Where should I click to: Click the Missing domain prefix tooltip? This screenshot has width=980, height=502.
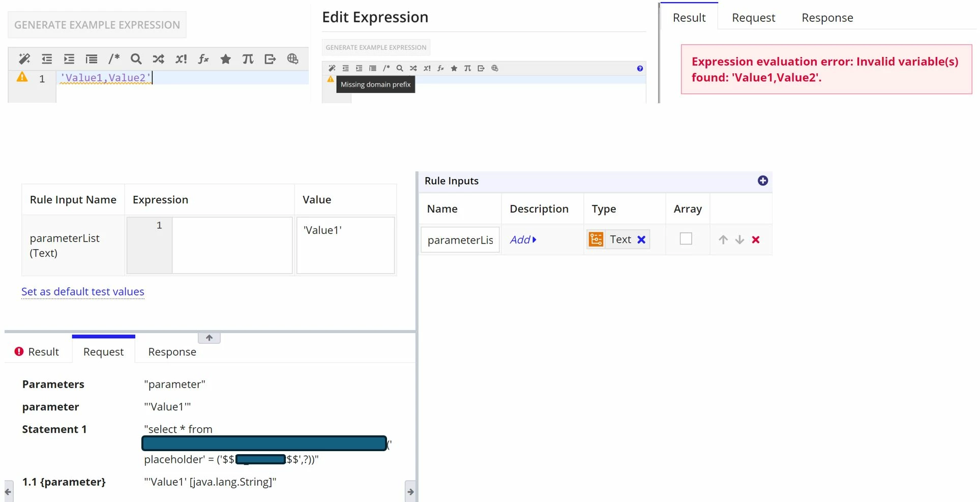pyautogui.click(x=376, y=84)
